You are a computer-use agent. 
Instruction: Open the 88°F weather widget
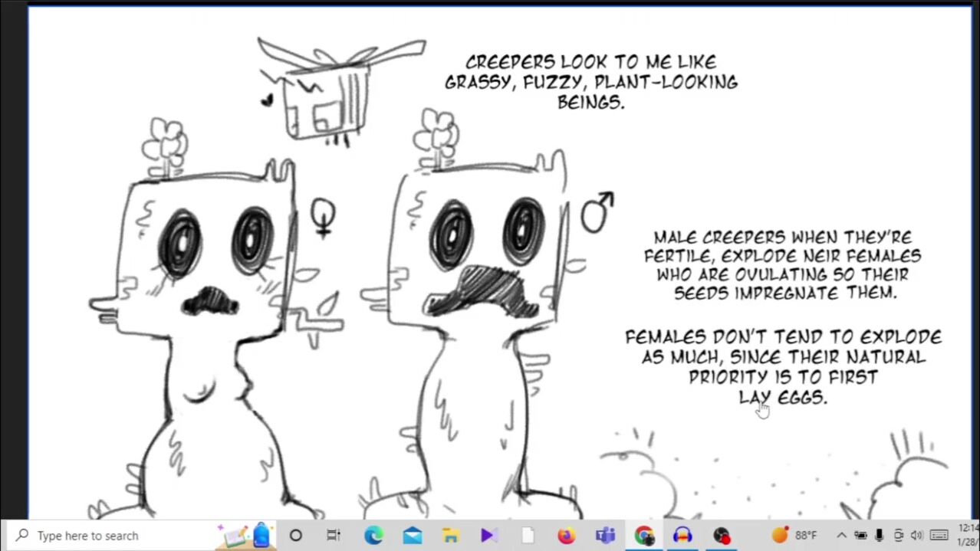click(x=794, y=536)
